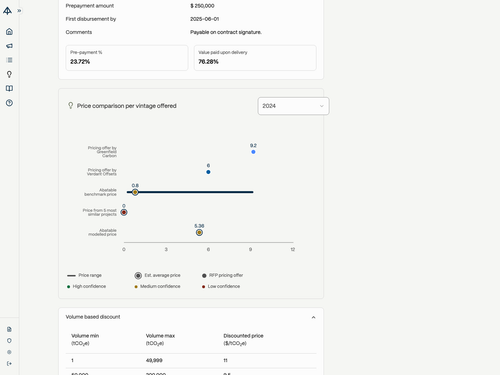This screenshot has width=500, height=375.
Task: Click the Volume min column header
Action: [x=85, y=339]
